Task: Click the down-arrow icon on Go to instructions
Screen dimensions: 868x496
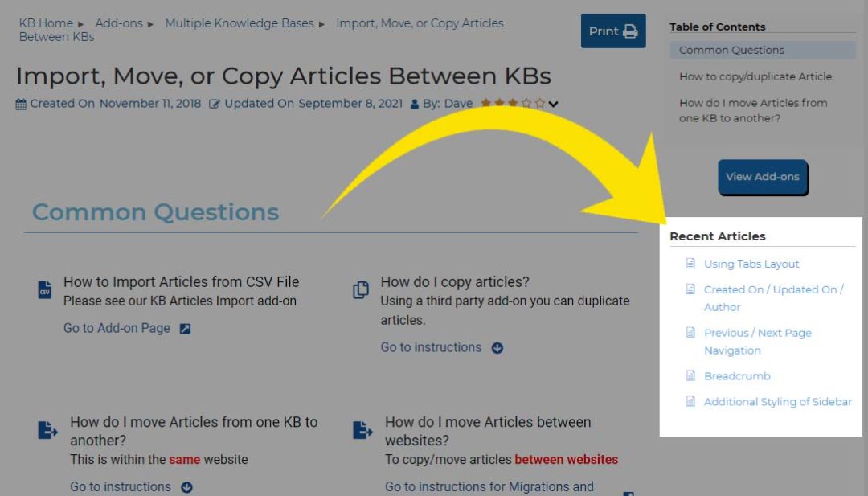Action: coord(497,347)
